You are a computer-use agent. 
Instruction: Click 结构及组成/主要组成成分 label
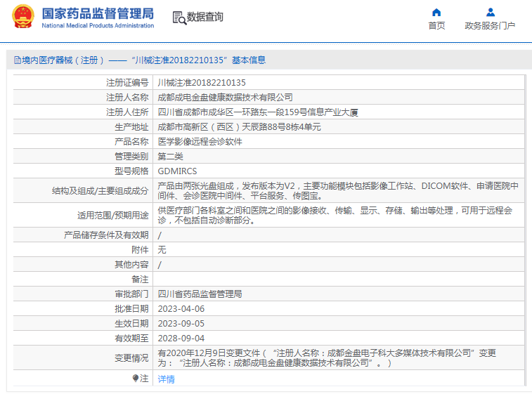pyautogui.click(x=100, y=191)
